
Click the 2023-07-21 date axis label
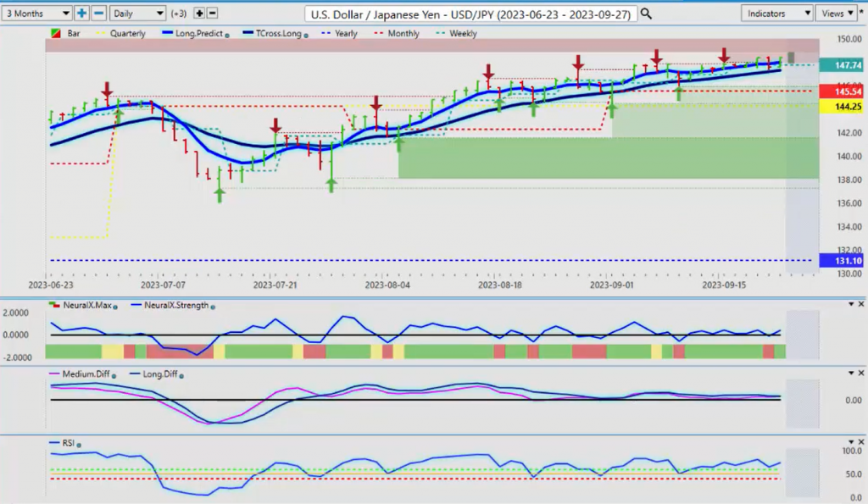(275, 285)
